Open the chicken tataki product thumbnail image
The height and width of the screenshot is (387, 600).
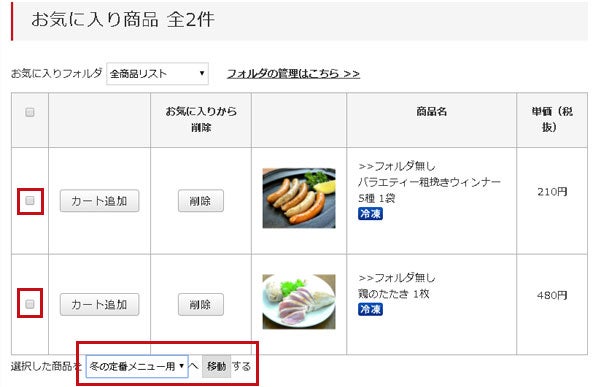299,302
